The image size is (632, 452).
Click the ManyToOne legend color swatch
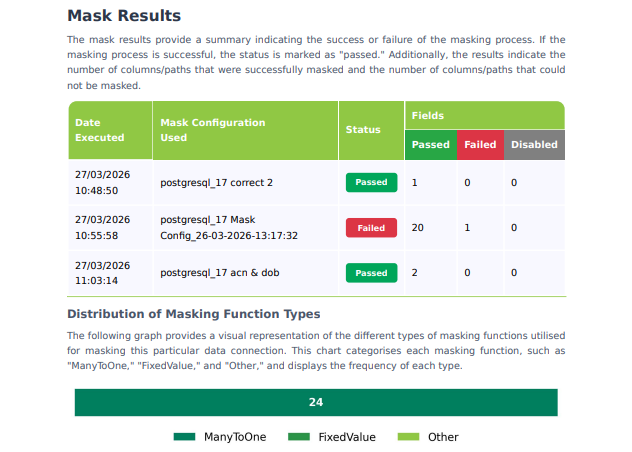pyautogui.click(x=183, y=437)
